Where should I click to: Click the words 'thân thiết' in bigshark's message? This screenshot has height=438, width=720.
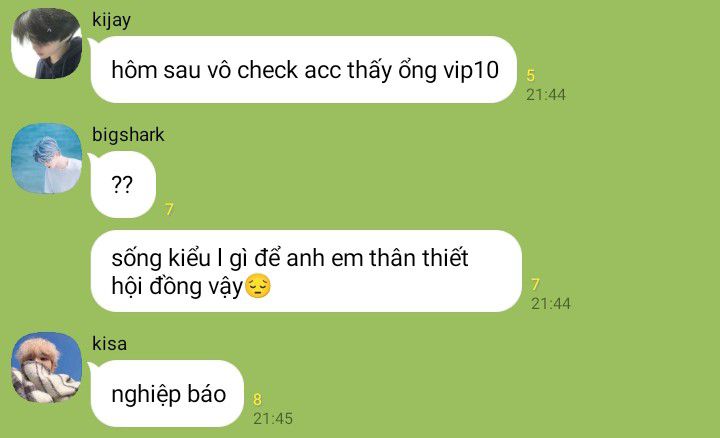[419, 258]
